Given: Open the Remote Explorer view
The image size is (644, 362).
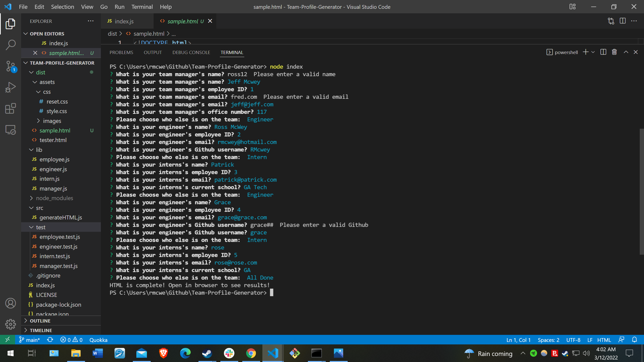Looking at the screenshot, I should pyautogui.click(x=10, y=130).
